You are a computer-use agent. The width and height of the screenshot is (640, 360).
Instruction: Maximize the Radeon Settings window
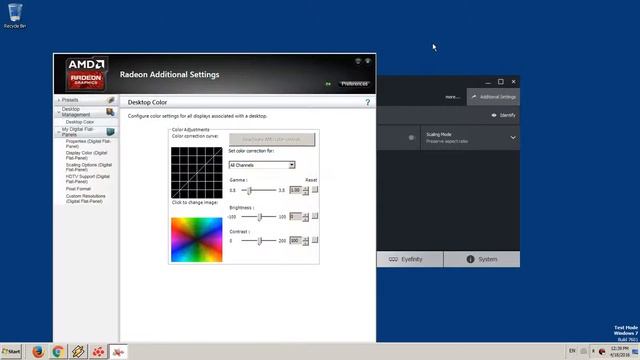coord(501,82)
